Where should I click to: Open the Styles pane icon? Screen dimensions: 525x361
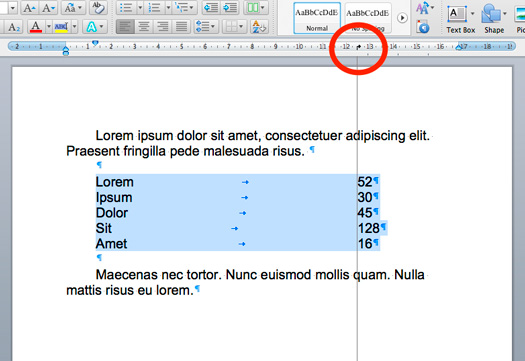click(422, 27)
